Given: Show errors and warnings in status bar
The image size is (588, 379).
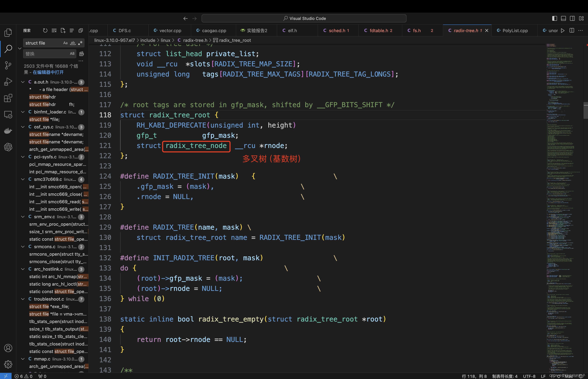Looking at the screenshot, I should point(23,376).
